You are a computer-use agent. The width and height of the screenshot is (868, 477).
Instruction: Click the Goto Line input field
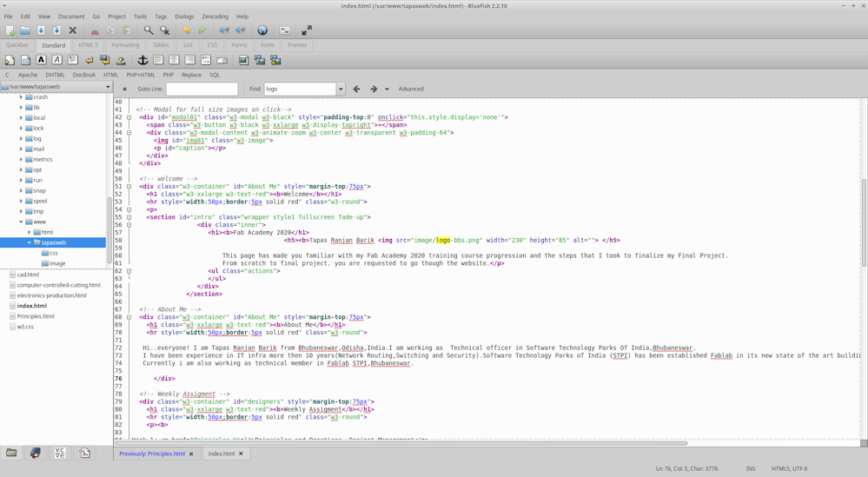202,89
